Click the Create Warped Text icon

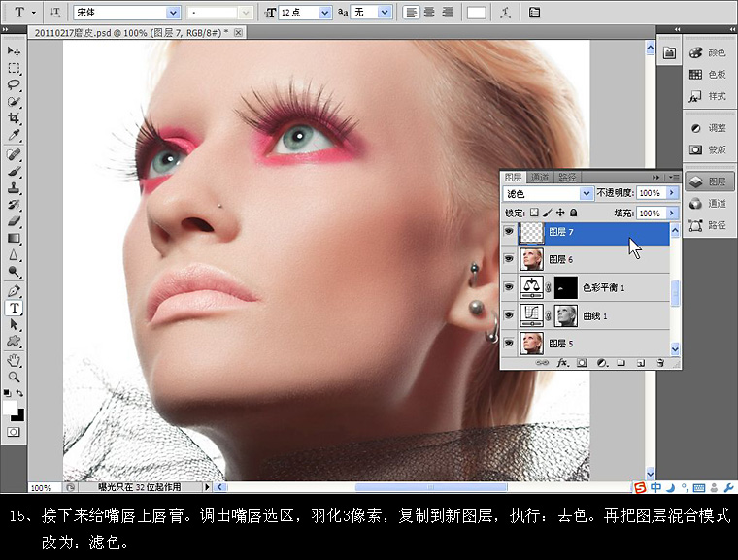coord(506,13)
